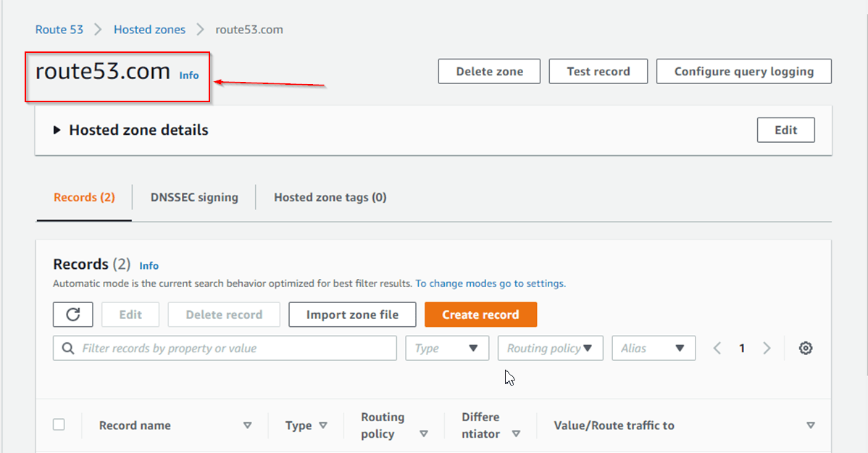Switch to Hosted zone tags tab

point(330,197)
